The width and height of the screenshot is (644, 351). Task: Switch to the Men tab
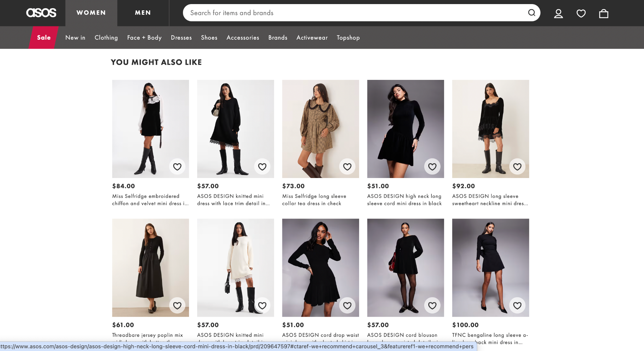click(143, 13)
